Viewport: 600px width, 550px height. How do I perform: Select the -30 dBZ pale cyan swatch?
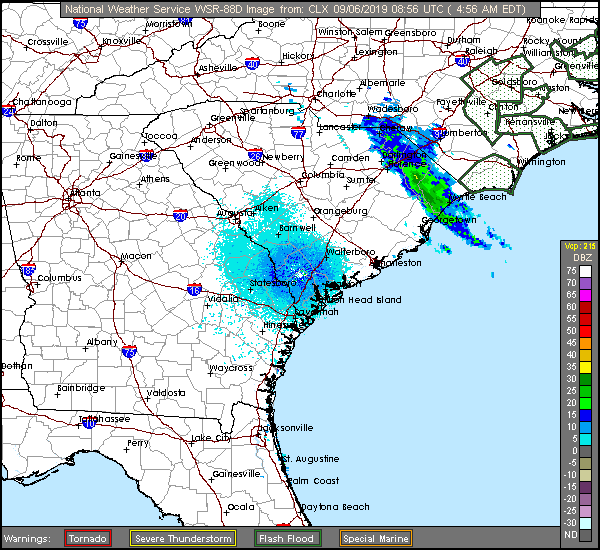pyautogui.click(x=585, y=523)
